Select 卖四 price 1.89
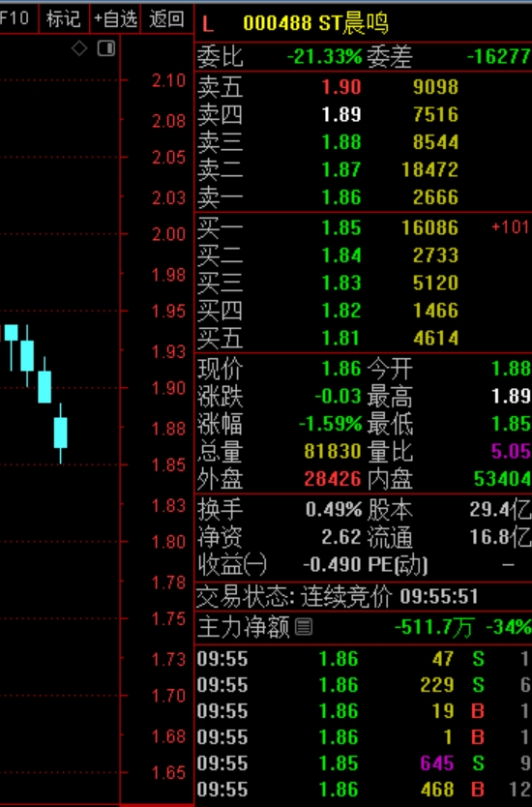Image resolution: width=532 pixels, height=807 pixels. [x=341, y=114]
